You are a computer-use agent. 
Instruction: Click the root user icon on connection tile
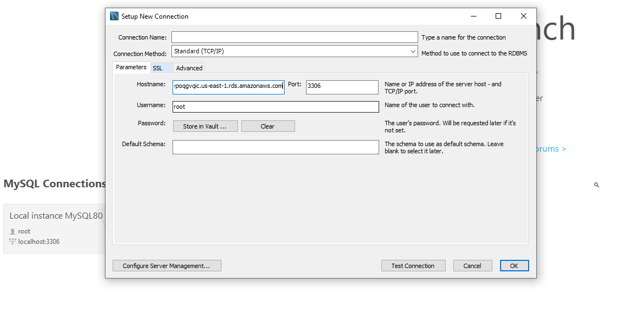12,232
